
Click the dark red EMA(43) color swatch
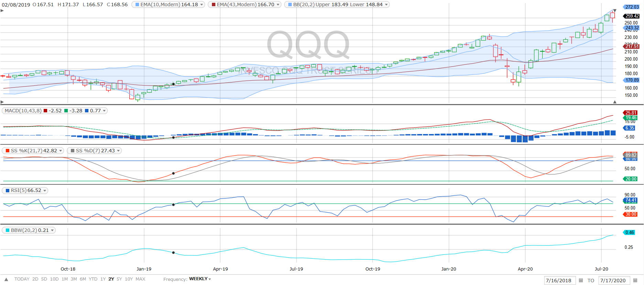[x=214, y=4]
